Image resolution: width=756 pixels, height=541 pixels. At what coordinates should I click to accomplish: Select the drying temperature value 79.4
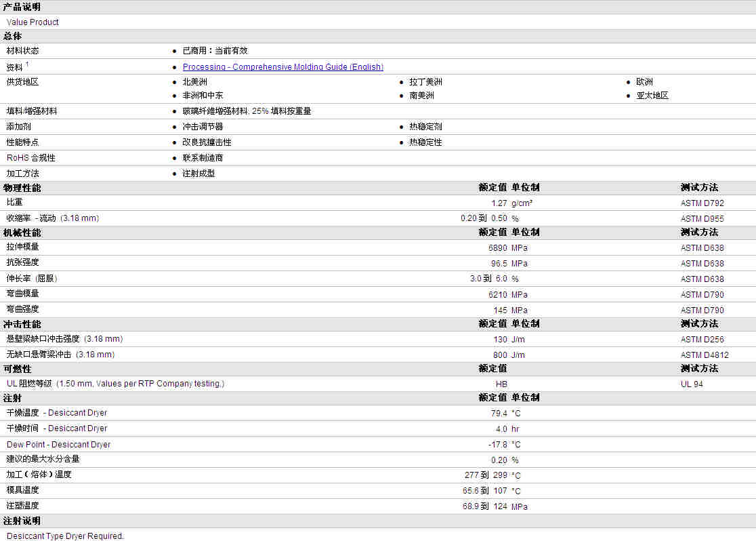pos(499,413)
